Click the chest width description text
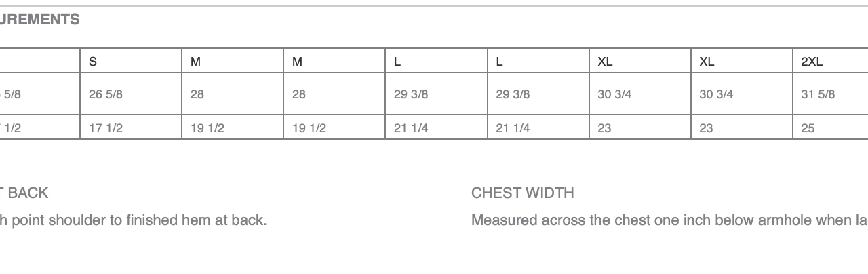This screenshot has height=274, width=868. point(669,220)
